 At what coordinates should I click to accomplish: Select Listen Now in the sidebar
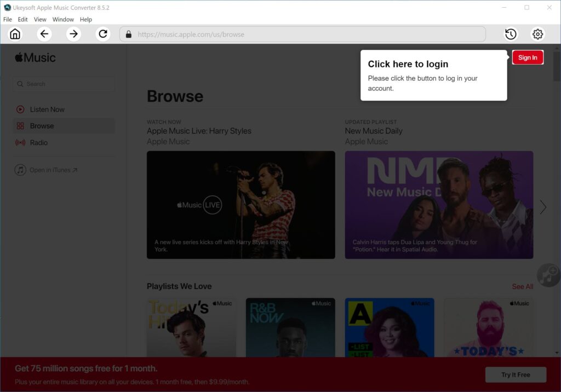(64, 109)
